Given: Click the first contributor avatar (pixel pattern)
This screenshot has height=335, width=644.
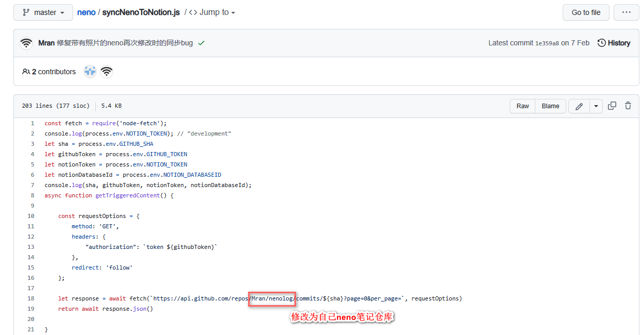Looking at the screenshot, I should tap(90, 72).
